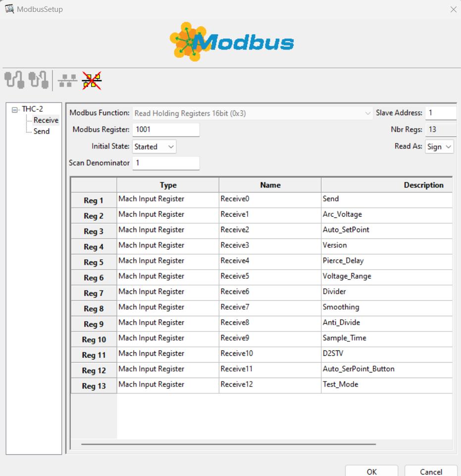Click the second Modbus connection toolbar icon
The image size is (461, 476).
[x=38, y=80]
